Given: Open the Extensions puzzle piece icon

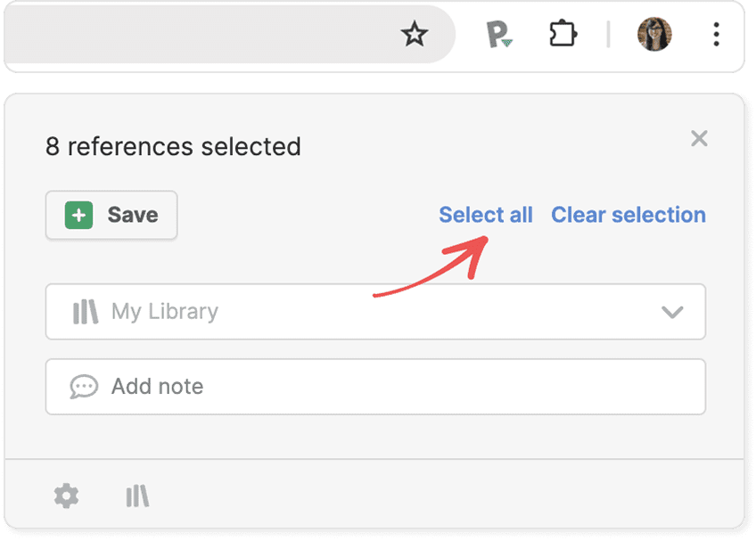Looking at the screenshot, I should click(x=563, y=35).
